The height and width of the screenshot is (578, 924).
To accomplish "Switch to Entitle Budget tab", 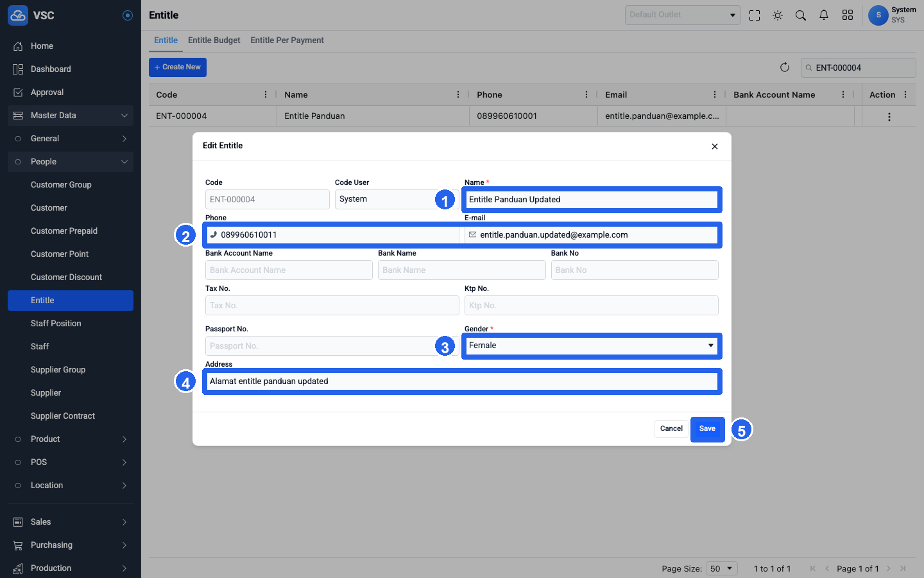I will [214, 40].
